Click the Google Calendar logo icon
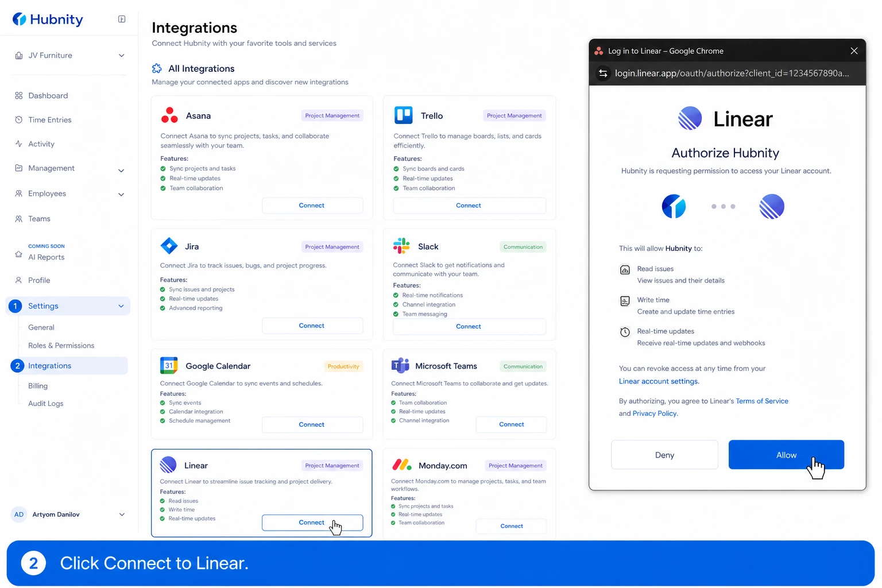This screenshot has height=588, width=882. click(169, 365)
